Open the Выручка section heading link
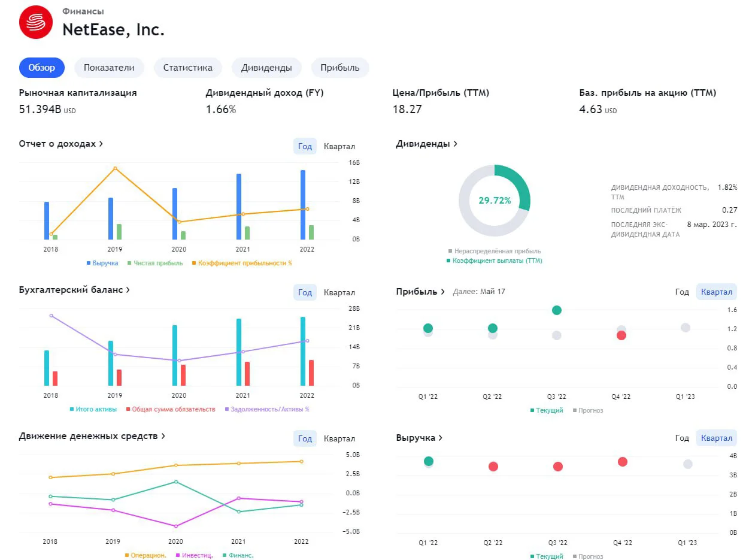Screen dimensions: 749x560 pyautogui.click(x=419, y=438)
